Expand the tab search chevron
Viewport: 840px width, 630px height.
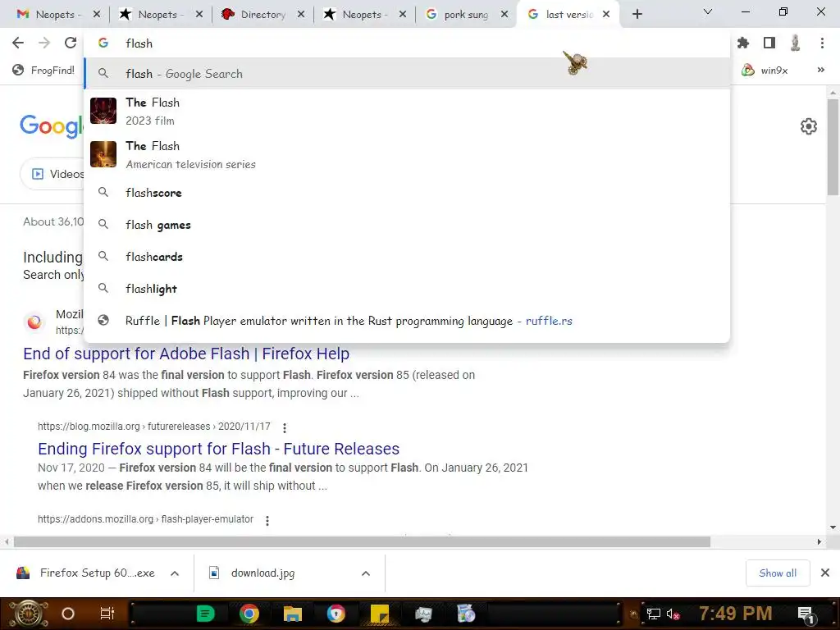pyautogui.click(x=708, y=11)
